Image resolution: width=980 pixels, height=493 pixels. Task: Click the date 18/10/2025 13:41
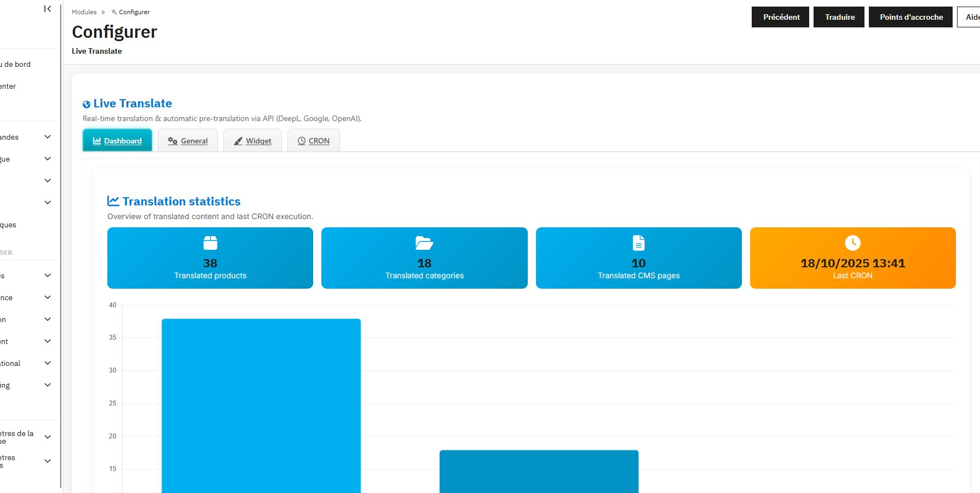pyautogui.click(x=852, y=263)
